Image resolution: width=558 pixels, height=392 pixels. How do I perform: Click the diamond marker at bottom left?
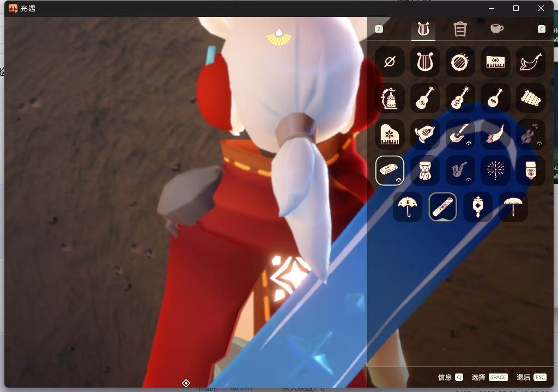186,383
